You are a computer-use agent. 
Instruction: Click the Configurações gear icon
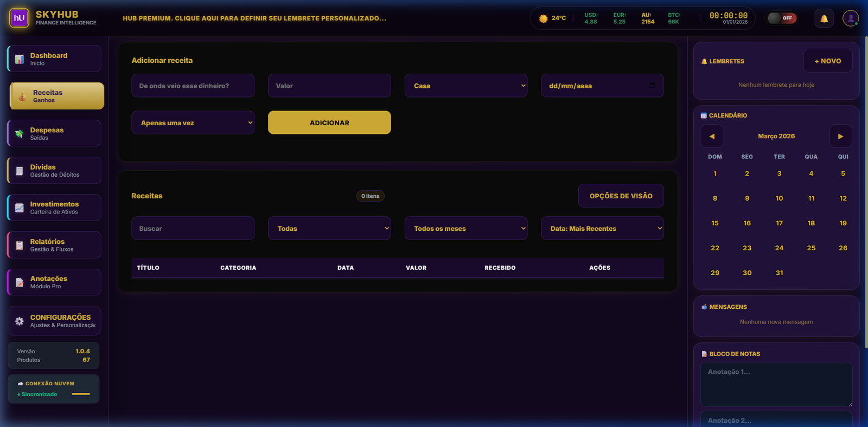(x=20, y=321)
